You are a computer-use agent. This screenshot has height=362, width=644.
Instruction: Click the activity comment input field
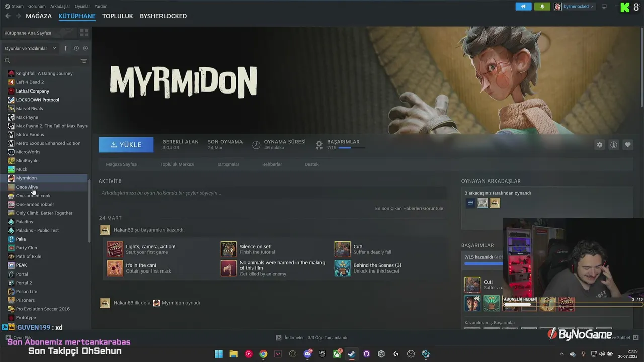273,193
